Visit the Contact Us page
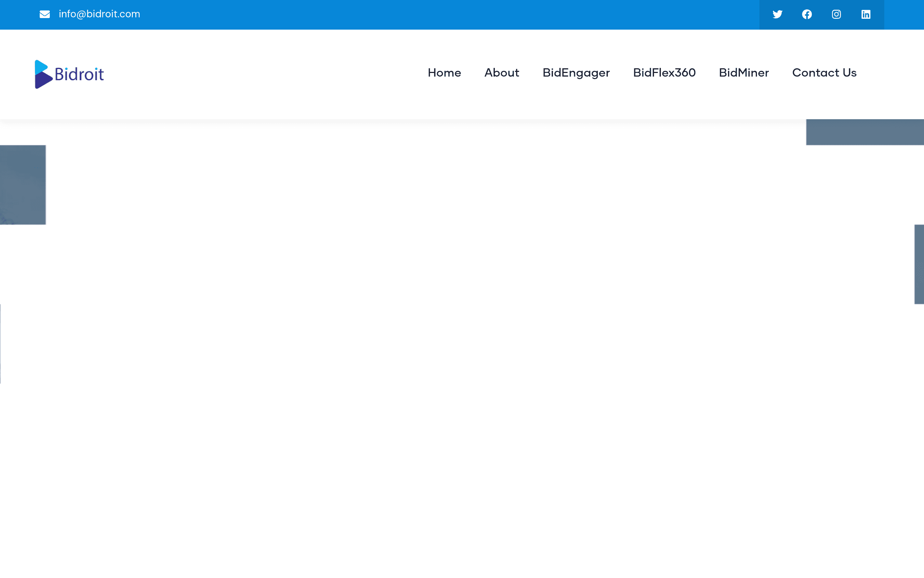Screen dimensions: 924x578 (824, 73)
